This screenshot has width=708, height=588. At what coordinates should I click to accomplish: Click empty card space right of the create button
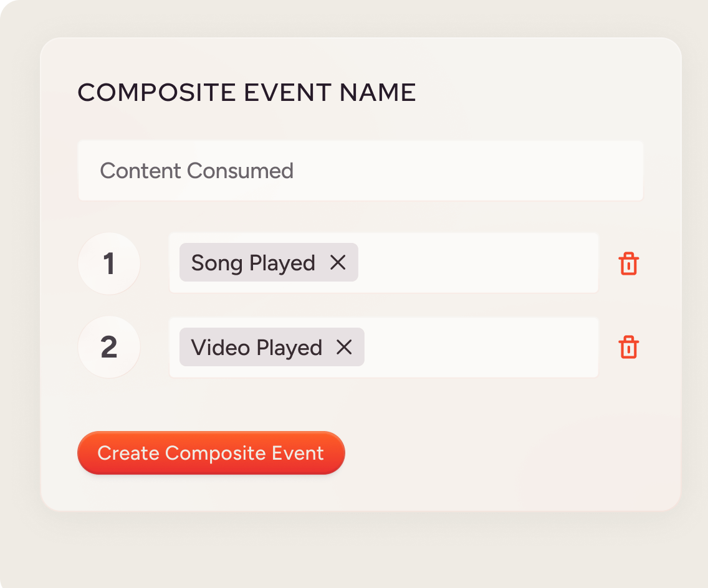(499, 453)
